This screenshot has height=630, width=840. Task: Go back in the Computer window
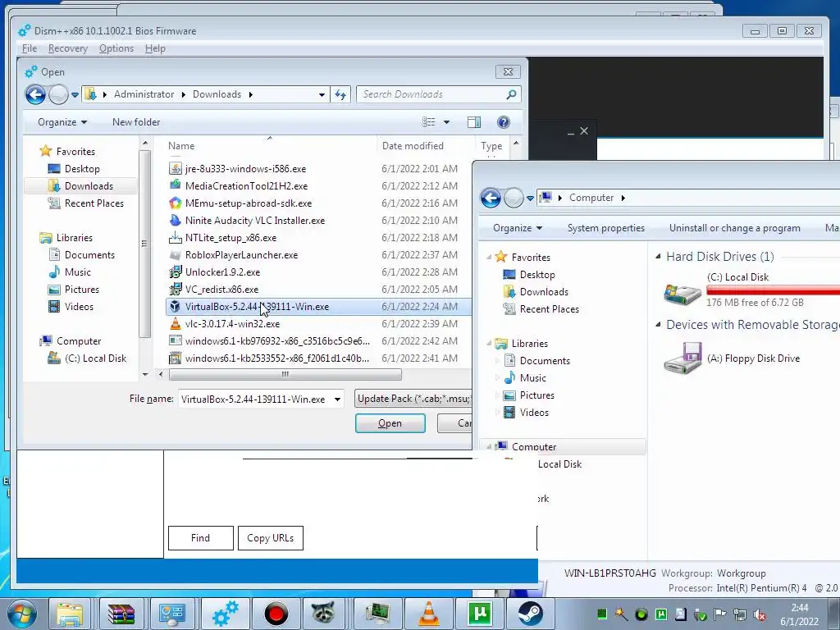pyautogui.click(x=491, y=199)
